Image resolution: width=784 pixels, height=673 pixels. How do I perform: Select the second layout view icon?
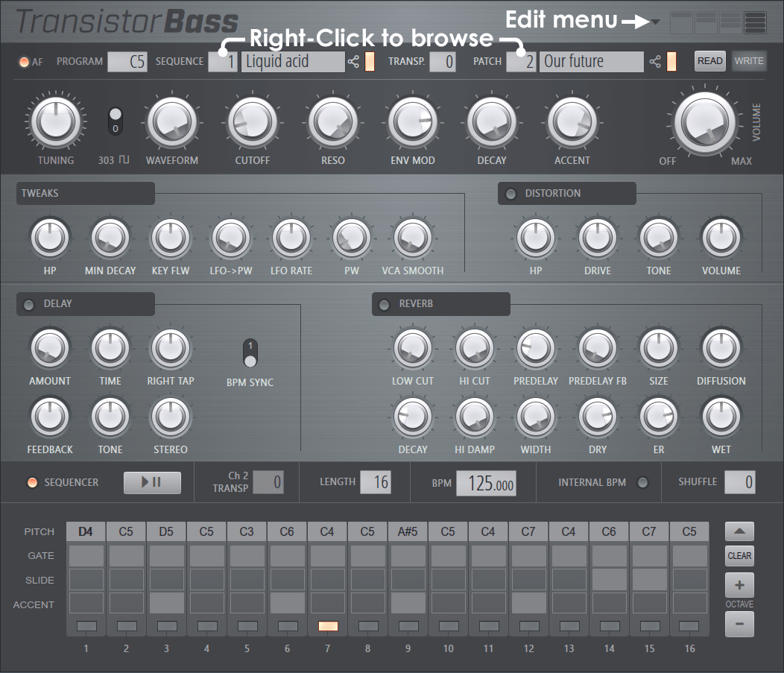[x=706, y=22]
